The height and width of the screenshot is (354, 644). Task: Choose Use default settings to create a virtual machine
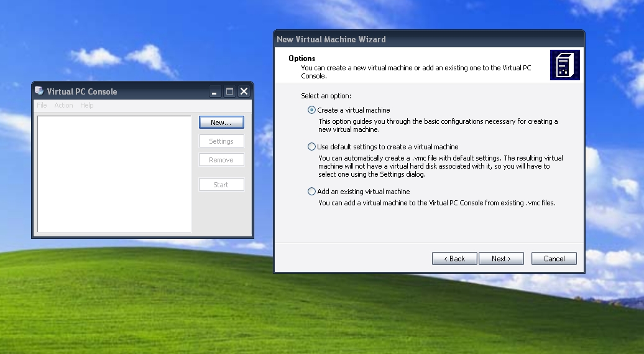(x=383, y=147)
